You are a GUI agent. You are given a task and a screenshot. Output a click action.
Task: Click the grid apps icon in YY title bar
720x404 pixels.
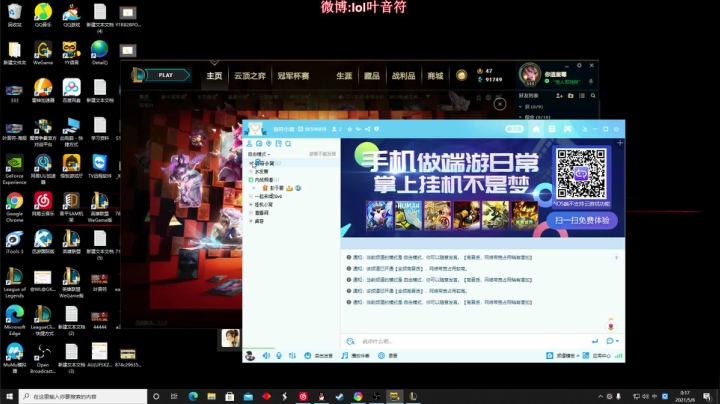pos(552,129)
